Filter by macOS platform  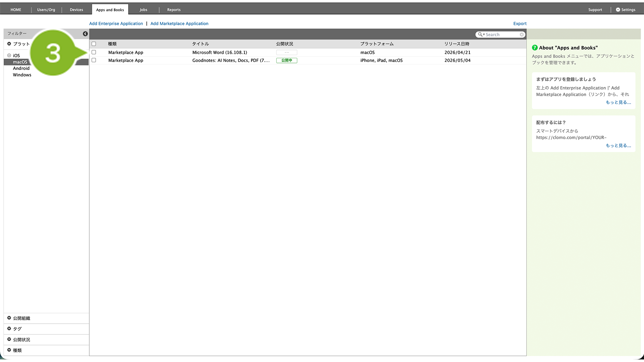click(x=20, y=62)
